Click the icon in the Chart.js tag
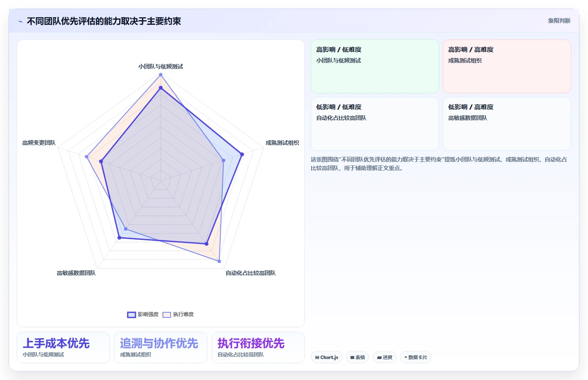 coord(317,357)
